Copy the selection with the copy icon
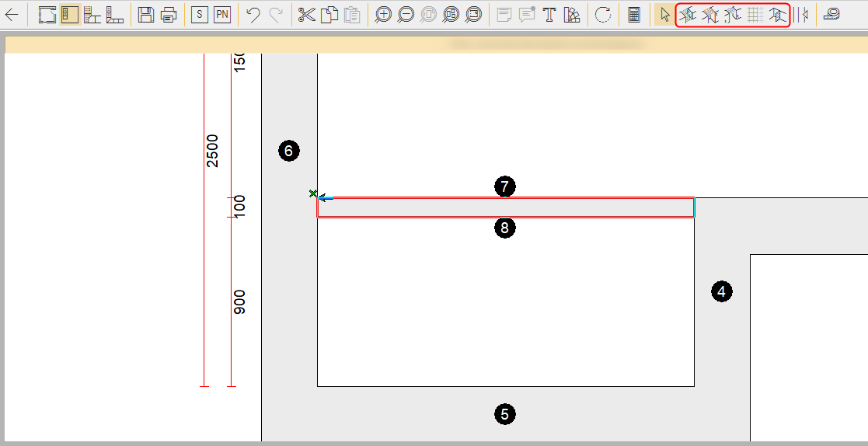868x446 pixels. [x=329, y=15]
